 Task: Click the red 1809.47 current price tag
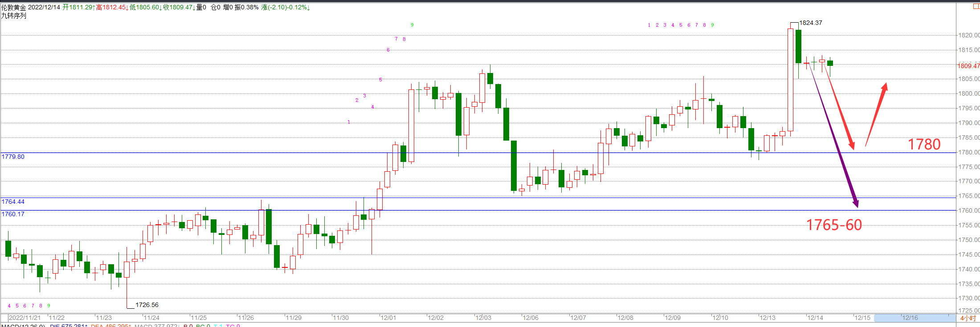968,66
